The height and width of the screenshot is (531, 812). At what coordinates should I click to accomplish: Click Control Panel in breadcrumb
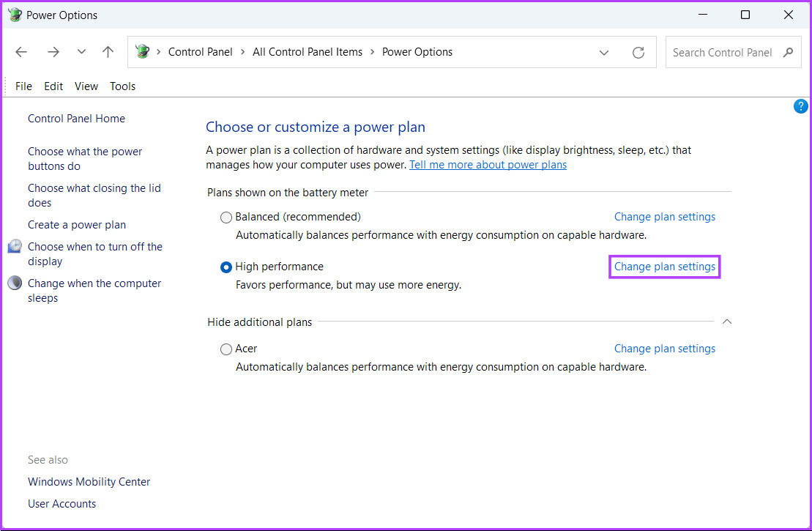[x=201, y=52]
